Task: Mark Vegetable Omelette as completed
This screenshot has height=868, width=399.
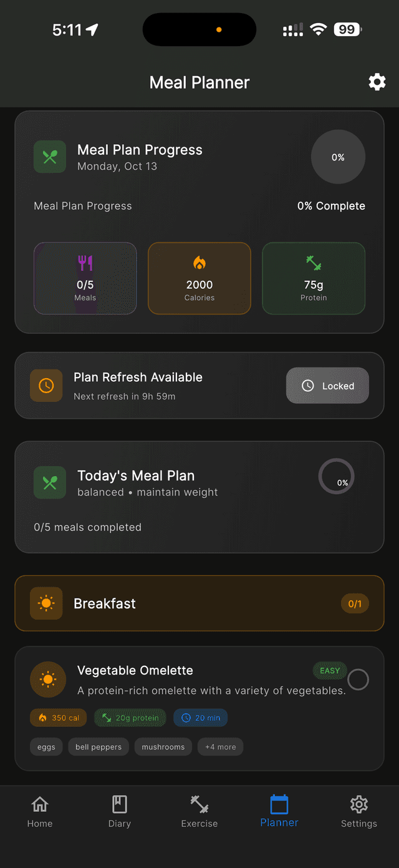Action: click(358, 680)
